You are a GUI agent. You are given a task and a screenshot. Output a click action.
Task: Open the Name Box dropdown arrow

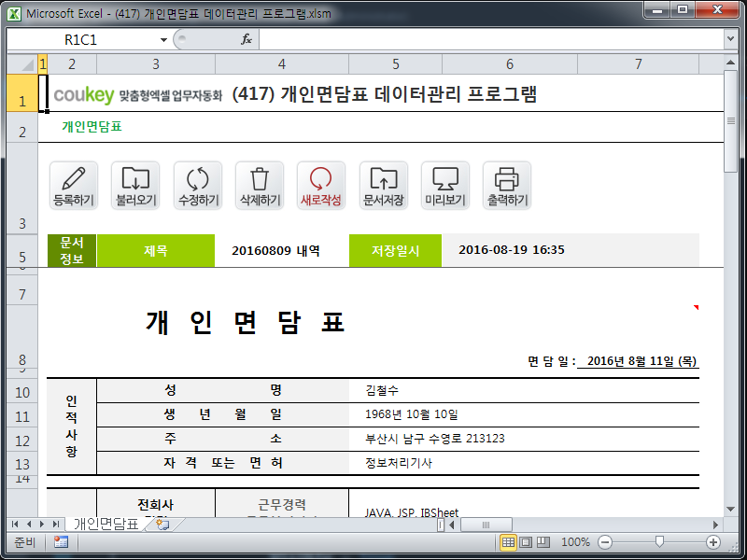163,39
